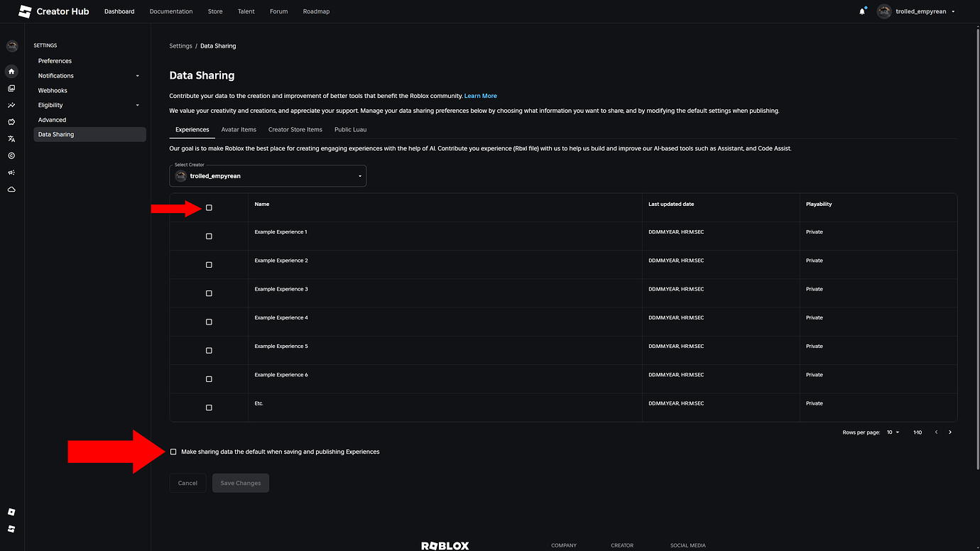980x551 pixels.
Task: Click the Learn More link
Action: (x=480, y=95)
